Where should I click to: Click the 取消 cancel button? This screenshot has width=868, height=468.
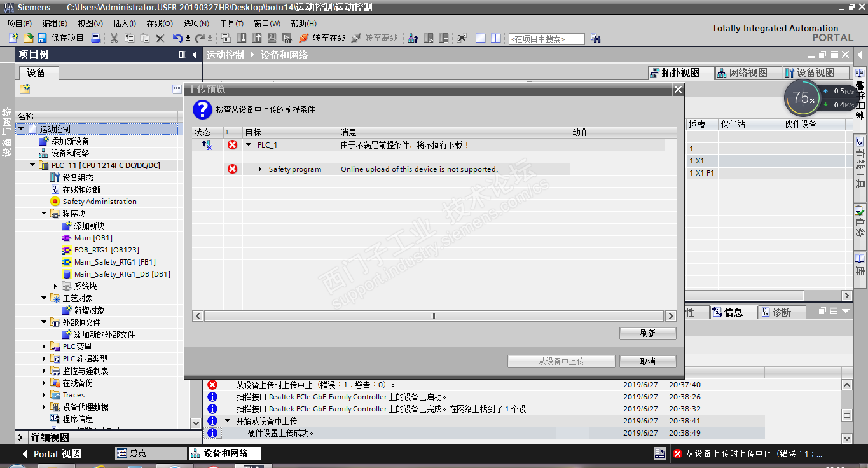(x=647, y=361)
